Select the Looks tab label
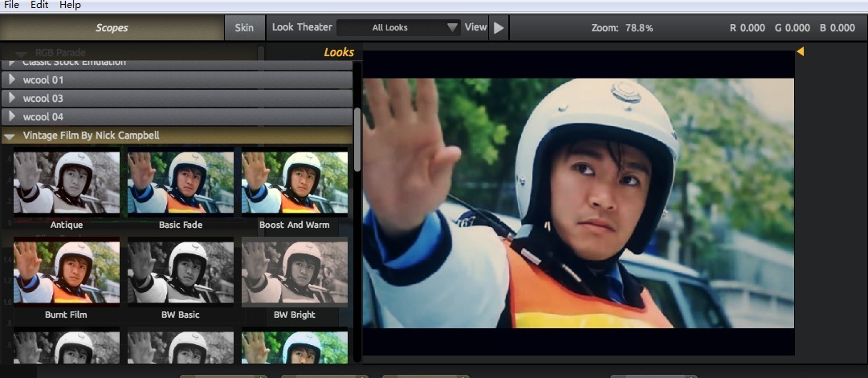This screenshot has width=868, height=378. click(339, 52)
